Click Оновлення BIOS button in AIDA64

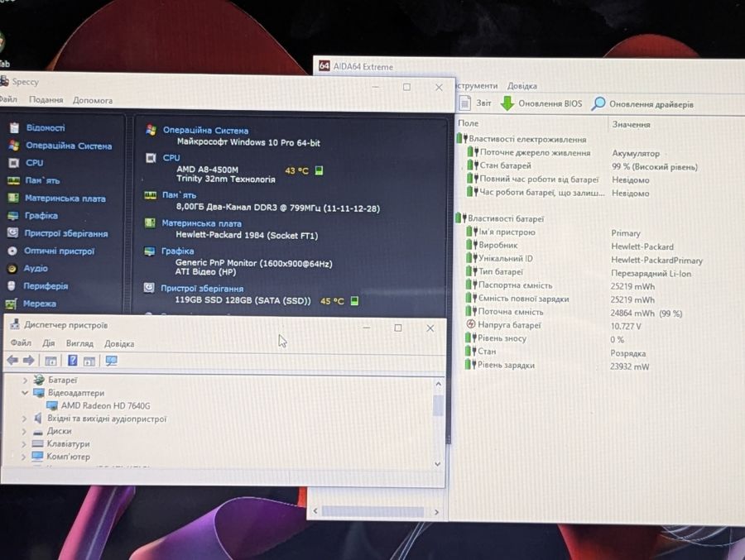pyautogui.click(x=541, y=103)
